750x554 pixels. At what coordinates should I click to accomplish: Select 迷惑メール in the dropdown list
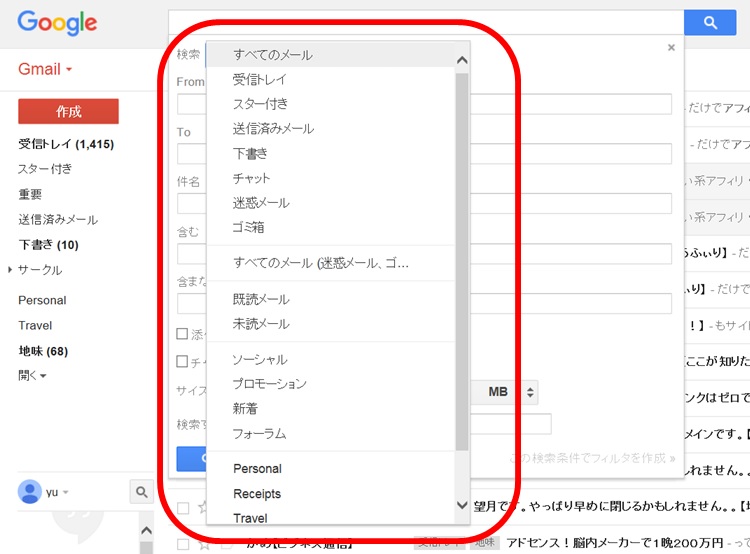tap(331, 203)
